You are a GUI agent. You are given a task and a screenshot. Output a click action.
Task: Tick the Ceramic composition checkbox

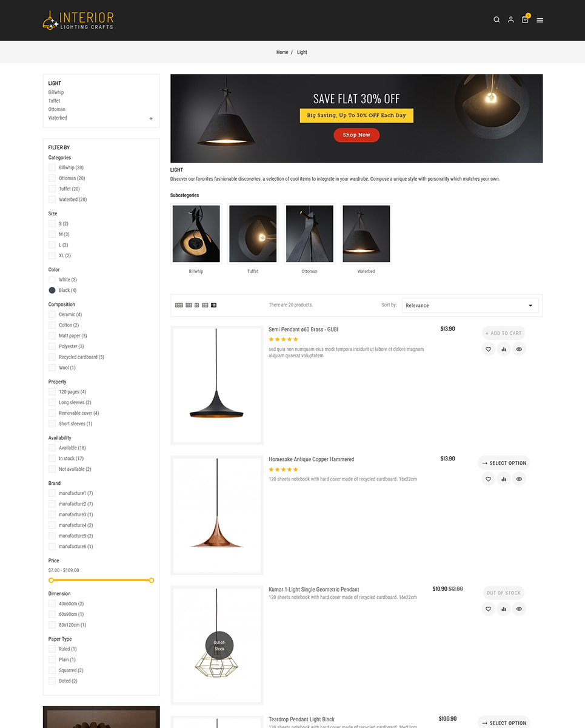[x=52, y=314]
